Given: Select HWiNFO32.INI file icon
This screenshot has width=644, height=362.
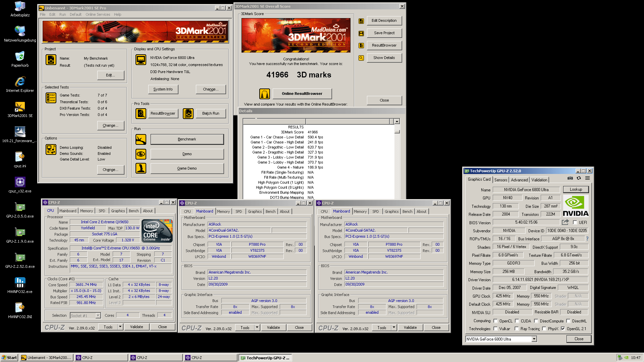Looking at the screenshot, I should 20,311.
